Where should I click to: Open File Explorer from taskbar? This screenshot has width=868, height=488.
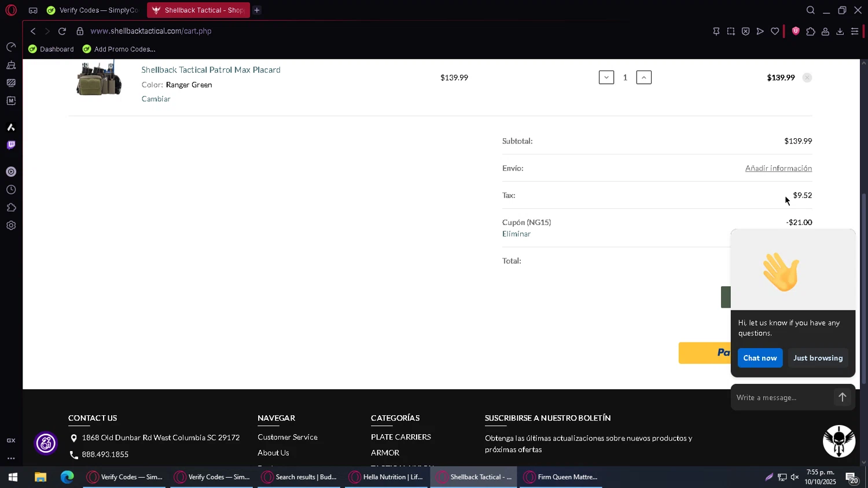click(40, 477)
